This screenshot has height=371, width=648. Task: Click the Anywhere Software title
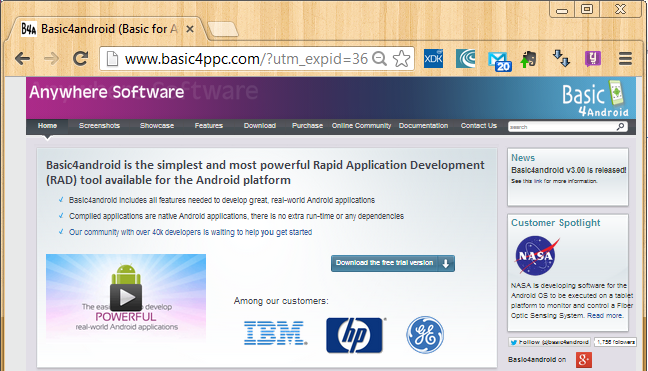tap(107, 92)
